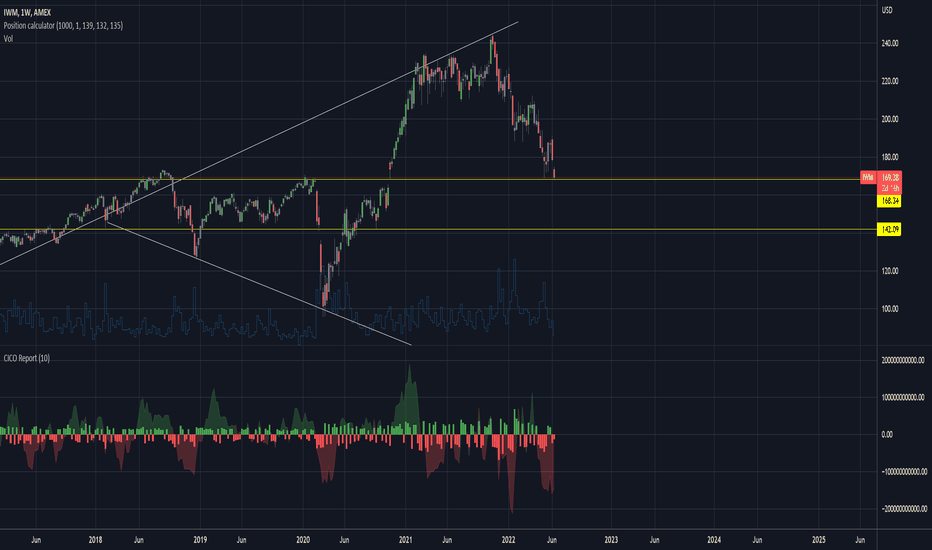Click the 2022 label on time axis
The width and height of the screenshot is (932, 550).
coord(508,540)
